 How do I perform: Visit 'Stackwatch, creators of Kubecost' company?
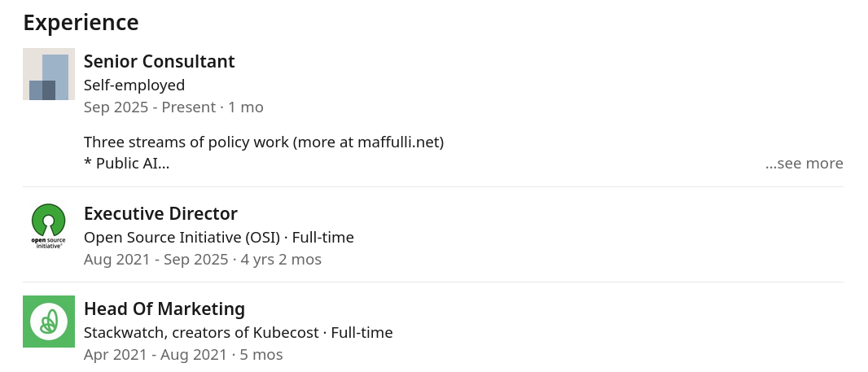tap(201, 333)
